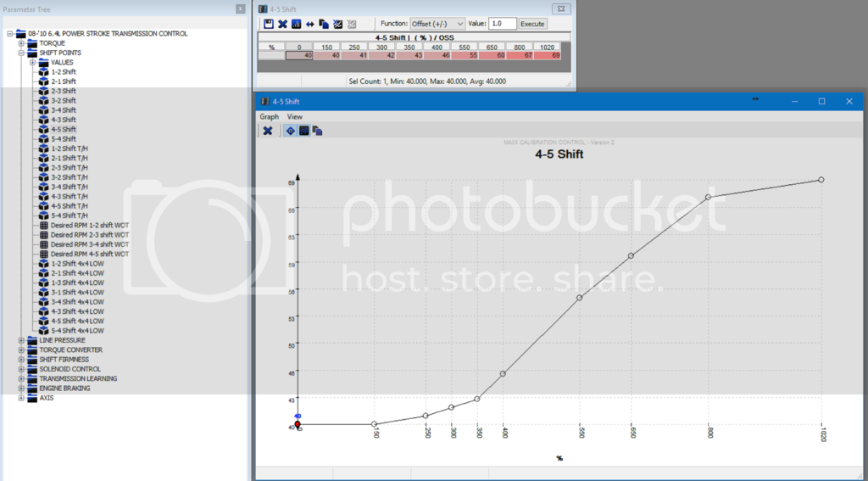Expand the ENGINE BRAKING folder
This screenshot has width=868, height=481.
point(21,389)
